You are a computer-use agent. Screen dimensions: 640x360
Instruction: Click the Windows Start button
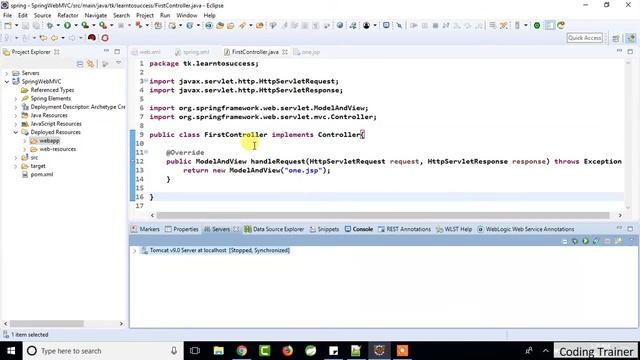[x=11, y=351]
